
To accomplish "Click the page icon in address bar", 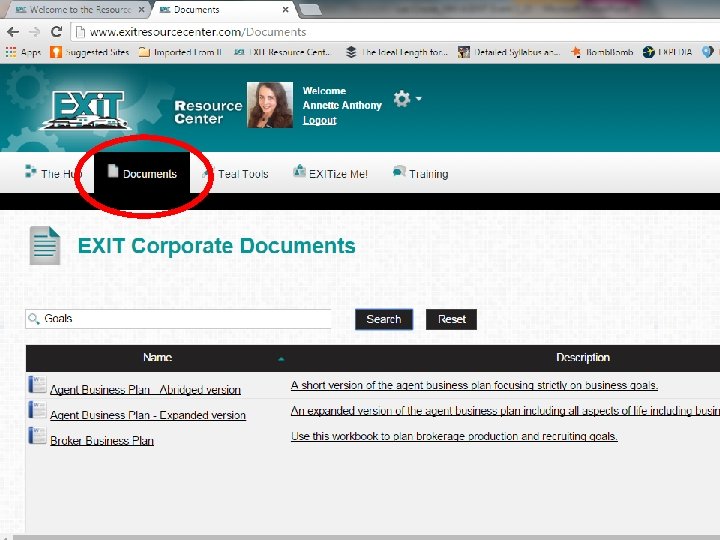I will coord(80,32).
